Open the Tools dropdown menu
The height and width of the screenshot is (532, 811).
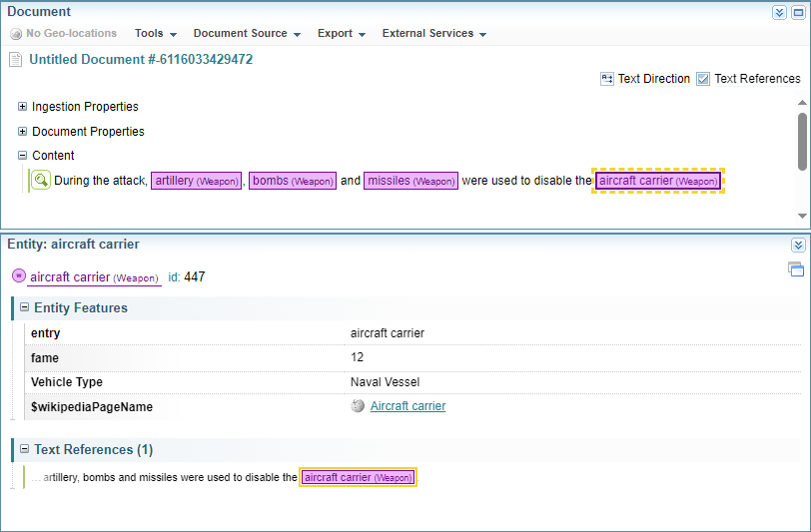pos(156,34)
